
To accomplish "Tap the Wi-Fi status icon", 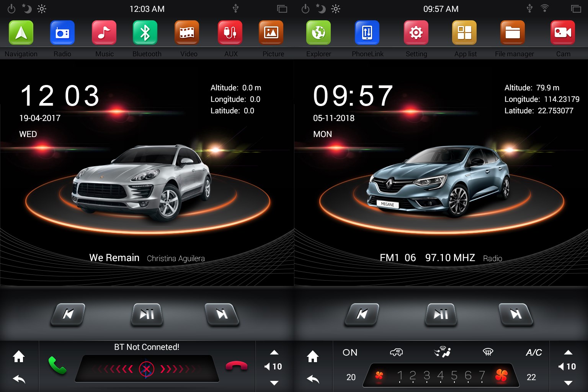I will pos(545,8).
